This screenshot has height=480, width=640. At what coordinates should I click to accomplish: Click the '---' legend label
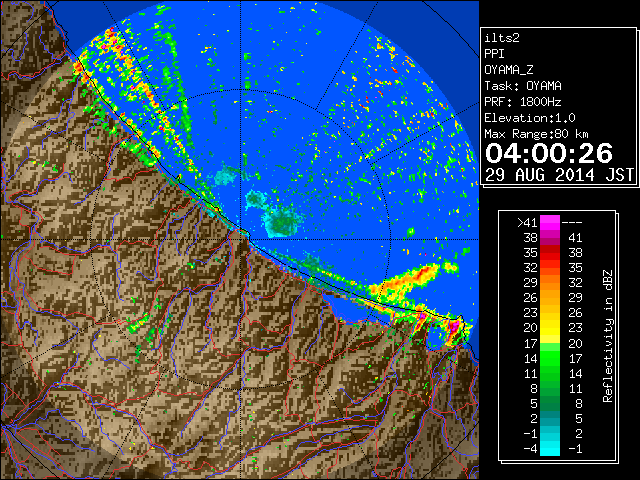pos(572,223)
